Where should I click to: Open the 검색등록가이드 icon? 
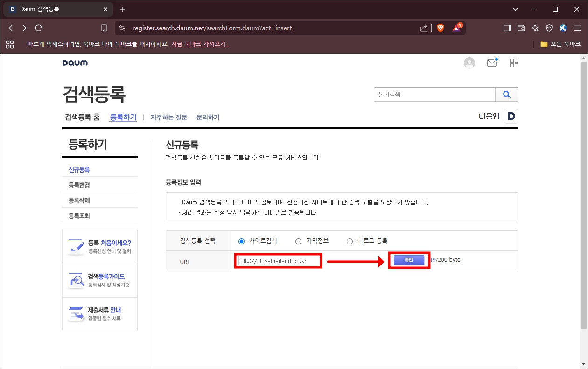(76, 280)
